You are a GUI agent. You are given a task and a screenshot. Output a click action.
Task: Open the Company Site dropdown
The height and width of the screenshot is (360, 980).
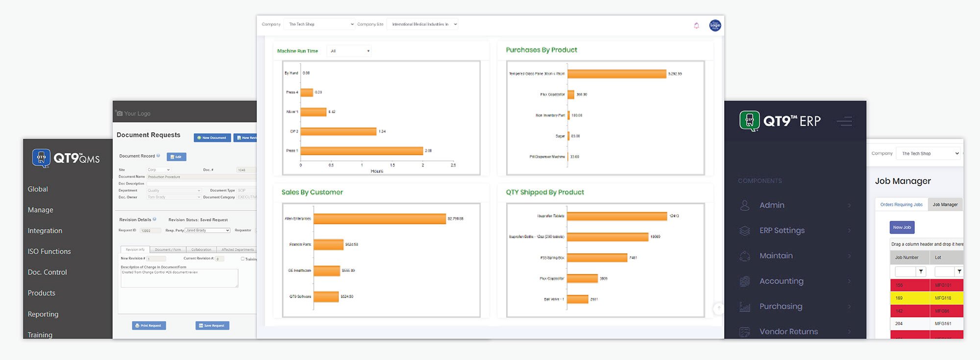pyautogui.click(x=422, y=24)
